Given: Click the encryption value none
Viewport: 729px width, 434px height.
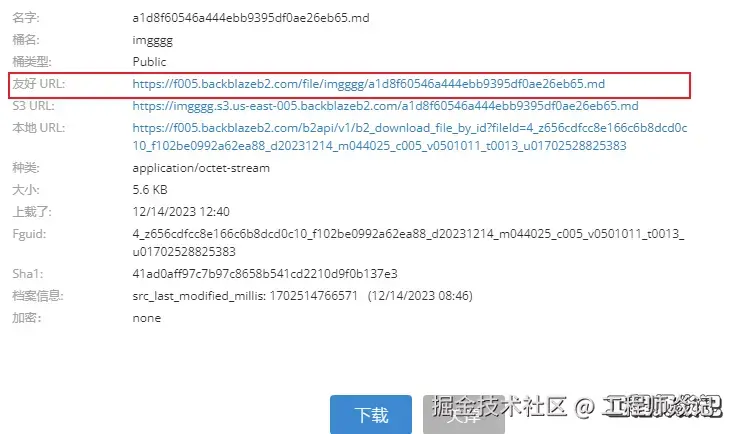Looking at the screenshot, I should [146, 318].
